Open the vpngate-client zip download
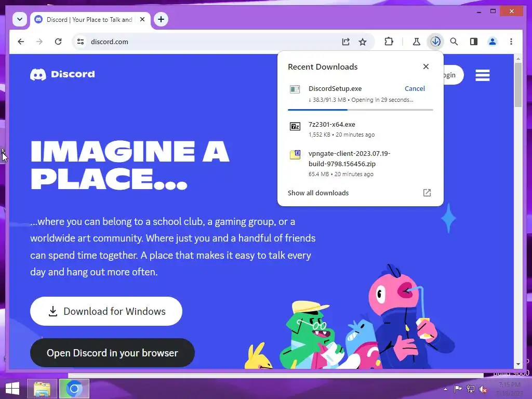This screenshot has height=399, width=532. 361,164
